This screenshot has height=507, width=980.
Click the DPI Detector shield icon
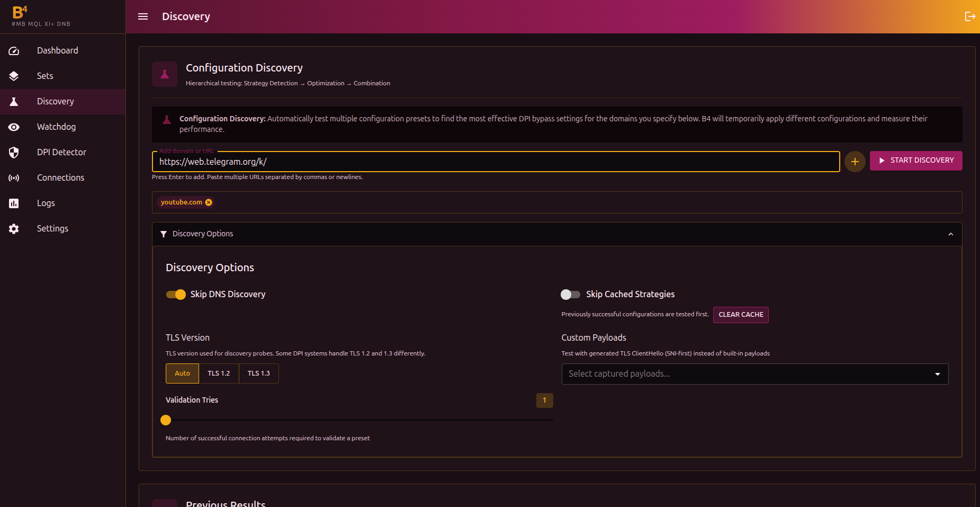(14, 153)
